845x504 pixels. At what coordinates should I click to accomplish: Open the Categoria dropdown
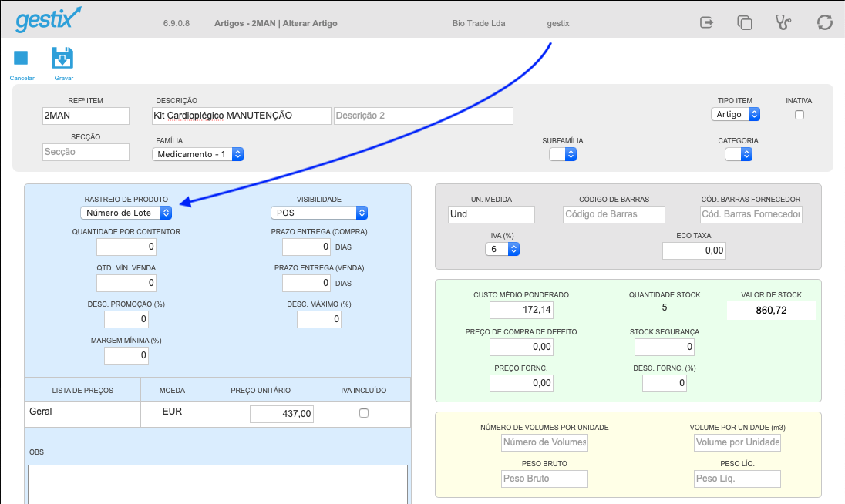tap(739, 154)
